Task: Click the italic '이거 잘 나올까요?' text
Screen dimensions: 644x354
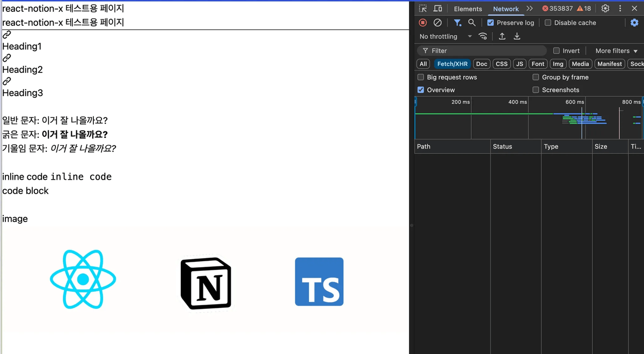Action: (x=83, y=149)
